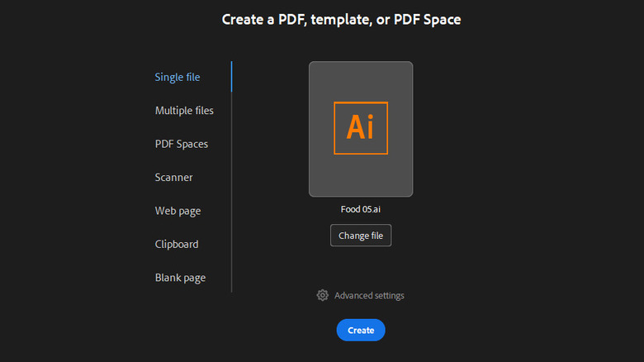Click the grey file preview card
This screenshot has height=362, width=644.
point(361,129)
